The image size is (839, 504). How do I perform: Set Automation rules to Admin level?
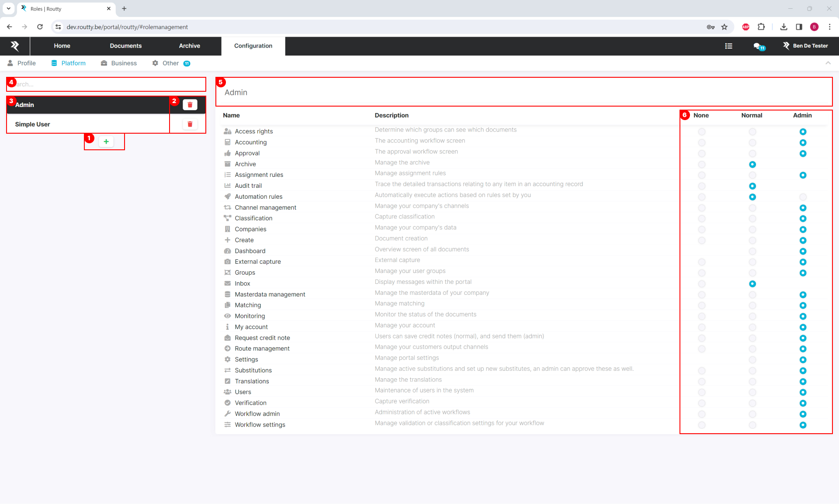[x=803, y=197]
